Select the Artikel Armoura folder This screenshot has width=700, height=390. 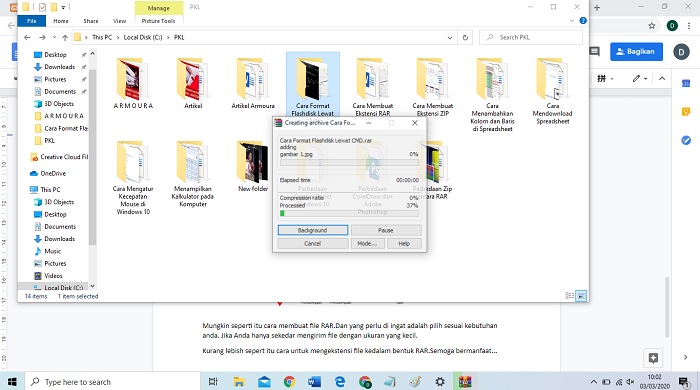click(253, 83)
